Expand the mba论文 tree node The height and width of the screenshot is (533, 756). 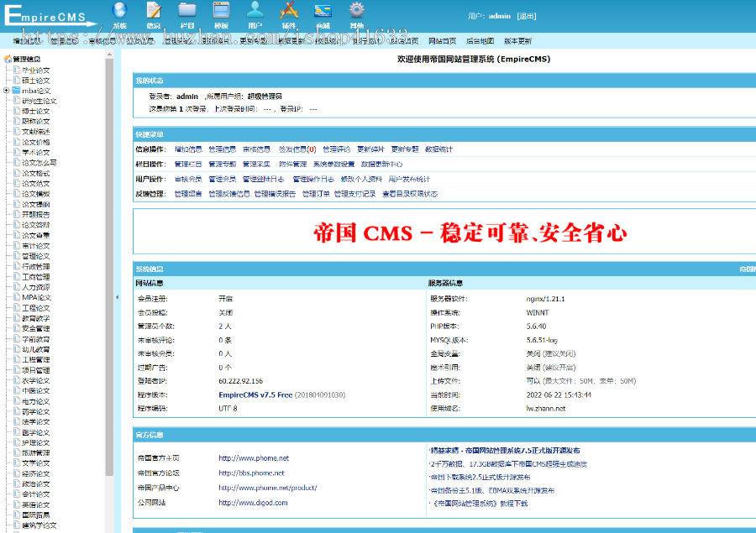6,91
